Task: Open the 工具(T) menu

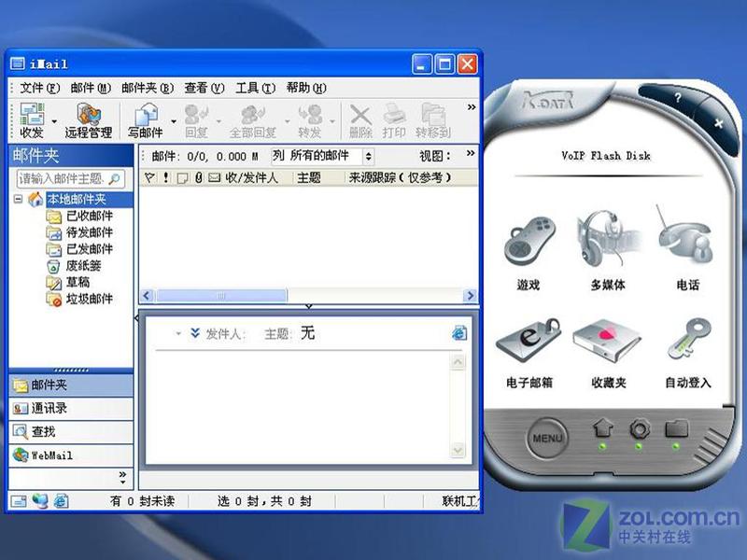Action: pos(255,88)
